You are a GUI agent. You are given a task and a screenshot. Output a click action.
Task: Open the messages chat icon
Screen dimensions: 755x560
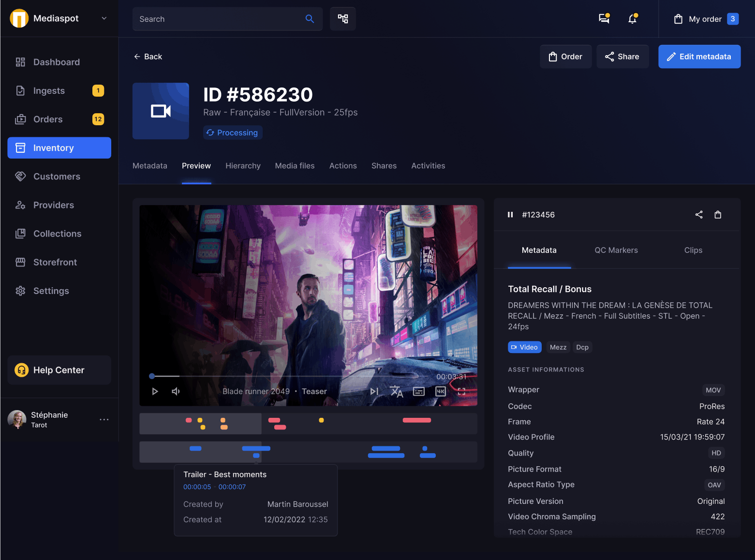pyautogui.click(x=604, y=18)
